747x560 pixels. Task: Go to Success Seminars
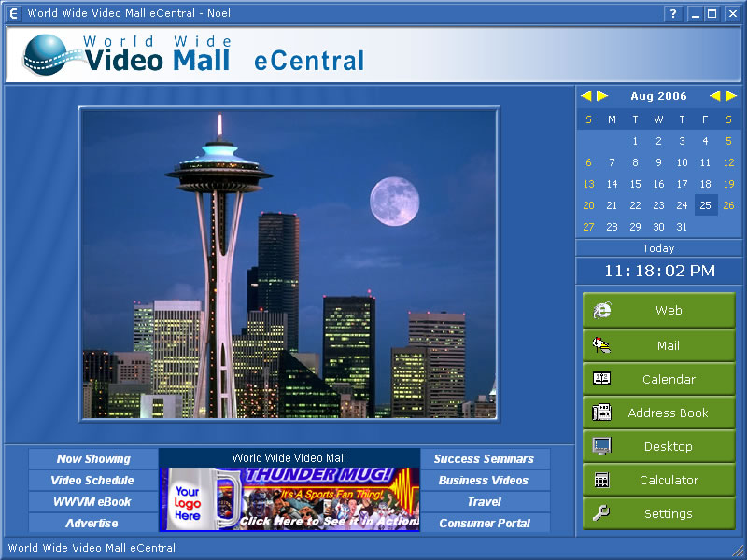click(484, 459)
